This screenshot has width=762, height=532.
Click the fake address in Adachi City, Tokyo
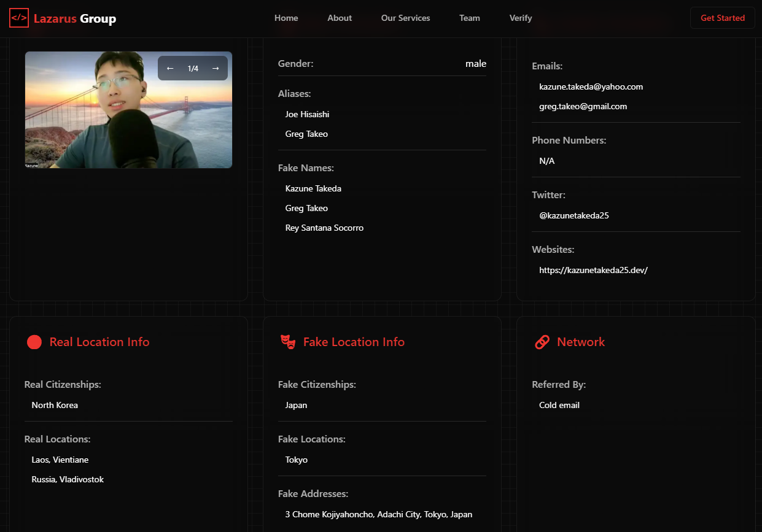(x=378, y=514)
